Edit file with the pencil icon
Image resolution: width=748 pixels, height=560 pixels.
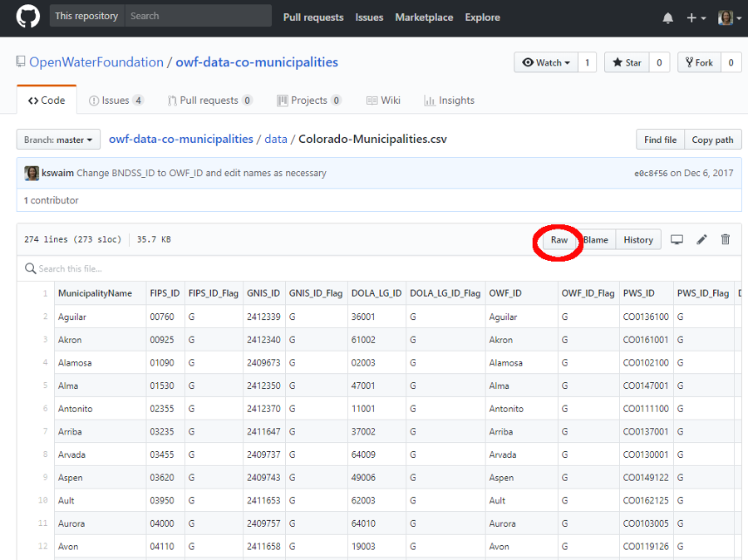pyautogui.click(x=701, y=240)
